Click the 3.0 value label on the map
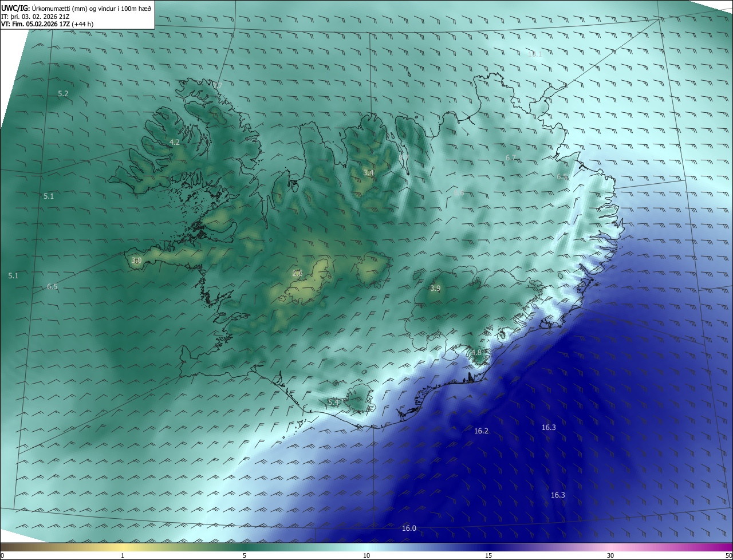The width and height of the screenshot is (733, 560). 136,261
